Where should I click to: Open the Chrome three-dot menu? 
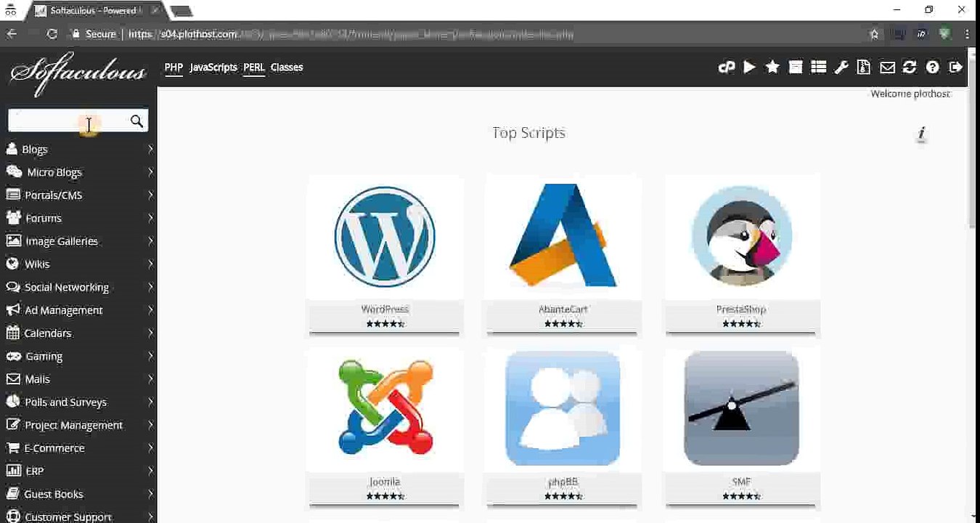(x=967, y=34)
